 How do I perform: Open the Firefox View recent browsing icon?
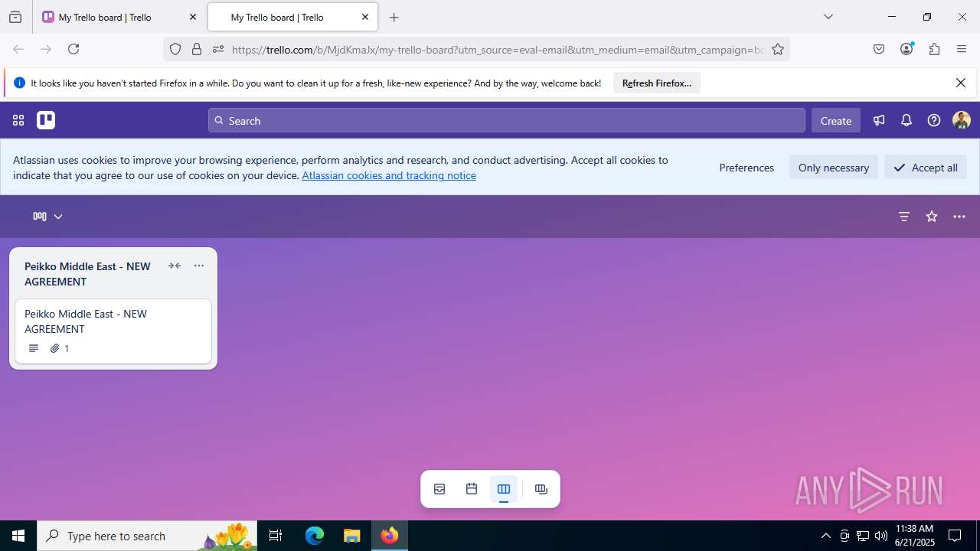tap(15, 17)
